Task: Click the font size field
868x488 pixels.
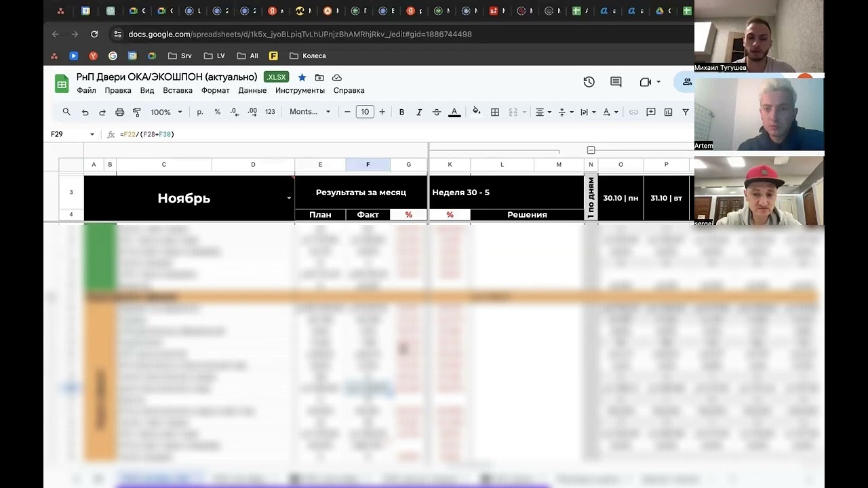Action: pyautogui.click(x=365, y=112)
